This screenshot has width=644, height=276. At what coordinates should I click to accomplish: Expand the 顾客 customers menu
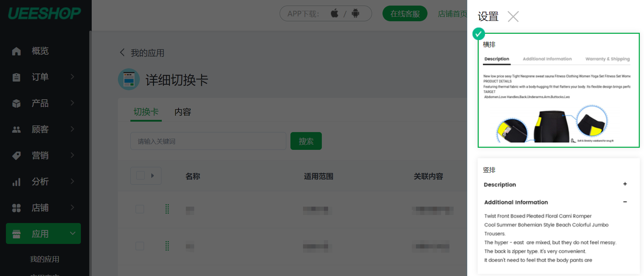(72, 129)
